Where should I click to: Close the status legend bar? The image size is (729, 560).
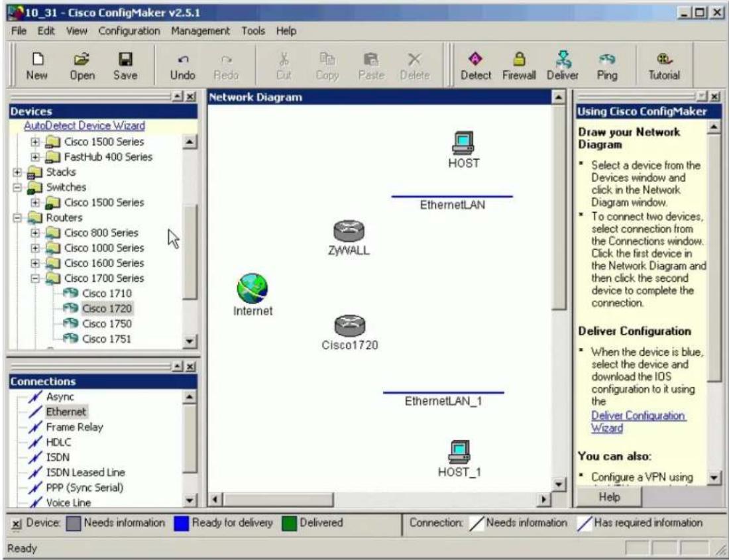click(x=17, y=524)
